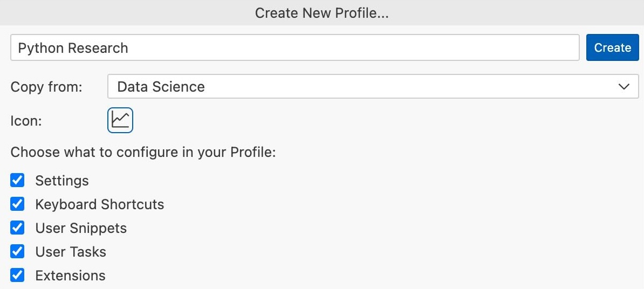Image resolution: width=644 pixels, height=289 pixels.
Task: Uncheck the User Tasks checkbox
Action: 17,251
